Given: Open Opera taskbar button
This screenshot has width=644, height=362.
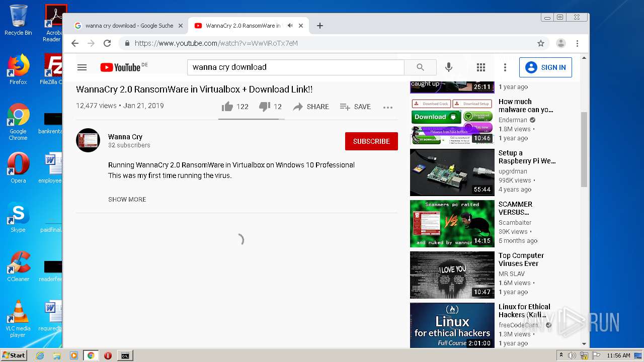Looking at the screenshot, I should point(108,355).
